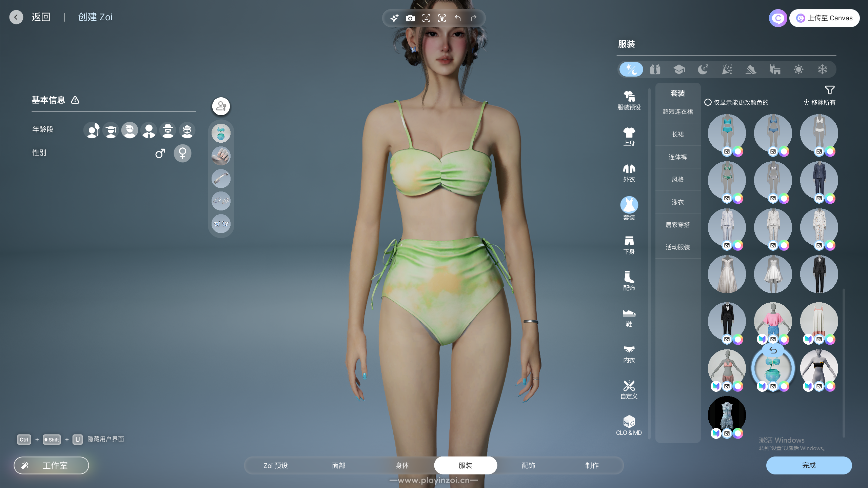Viewport: 868px width, 488px height.
Task: Expand the 超短连衣裙 subcategory
Action: [x=677, y=112]
